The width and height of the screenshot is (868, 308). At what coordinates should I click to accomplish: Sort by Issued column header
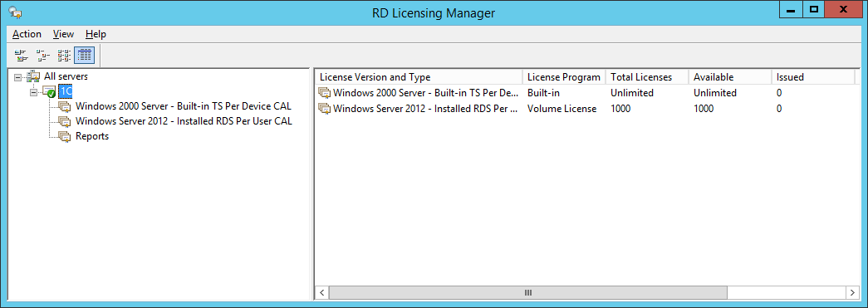(813, 77)
